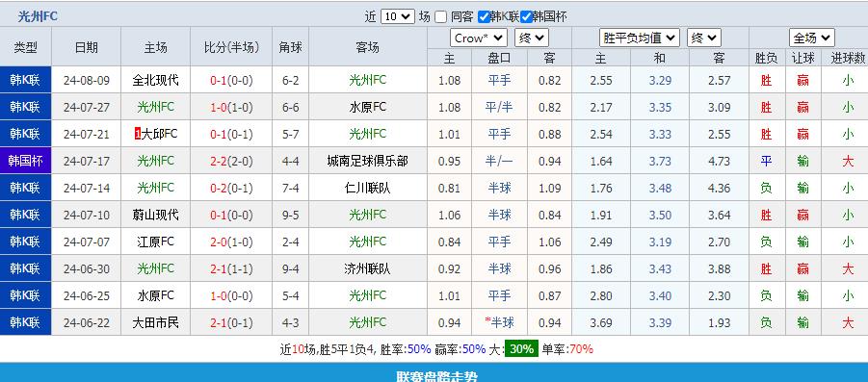The width and height of the screenshot is (868, 382).
Task: Click home odds 3.69 on 24-06-22
Action: [601, 323]
